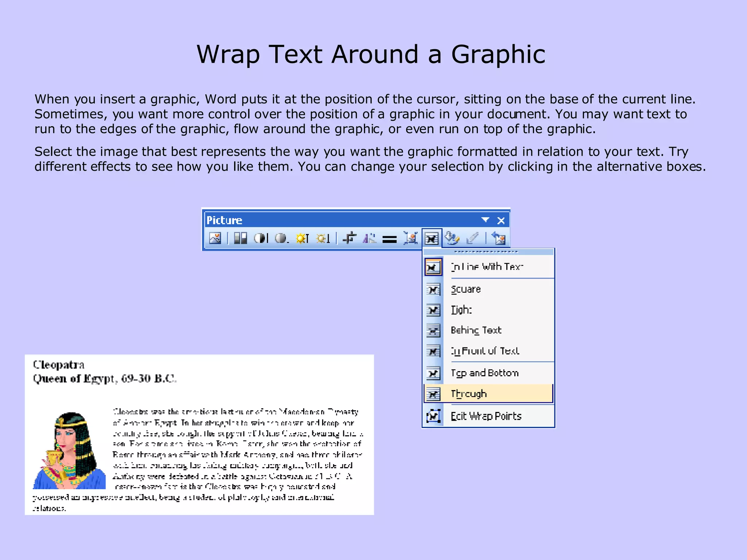This screenshot has width=747, height=560.
Task: Select the Set Transparent Color icon
Action: (472, 238)
